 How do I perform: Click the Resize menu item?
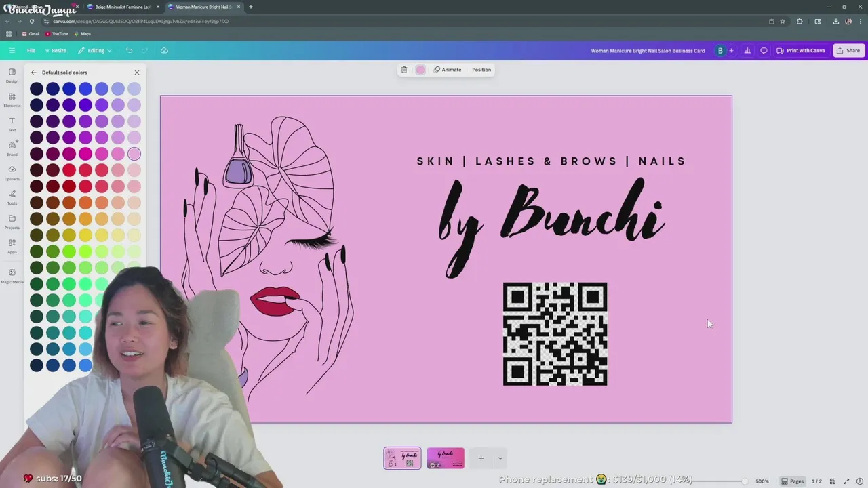[x=56, y=50]
